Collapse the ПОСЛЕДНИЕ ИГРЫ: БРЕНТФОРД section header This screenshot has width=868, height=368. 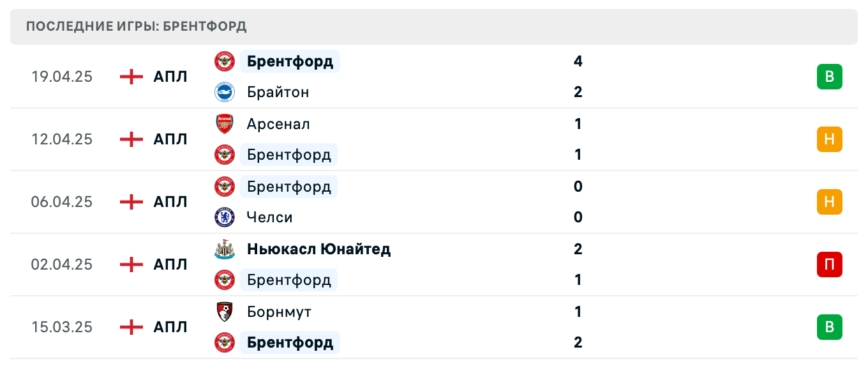137,27
